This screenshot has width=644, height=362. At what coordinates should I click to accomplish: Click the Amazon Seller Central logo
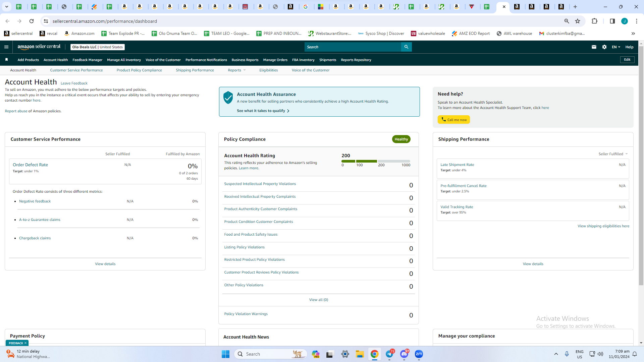pyautogui.click(x=39, y=47)
